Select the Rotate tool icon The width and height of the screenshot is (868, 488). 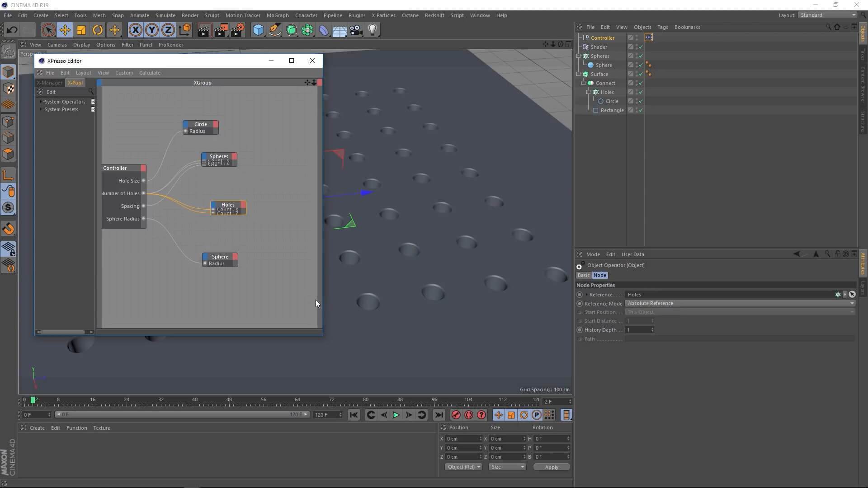(97, 30)
